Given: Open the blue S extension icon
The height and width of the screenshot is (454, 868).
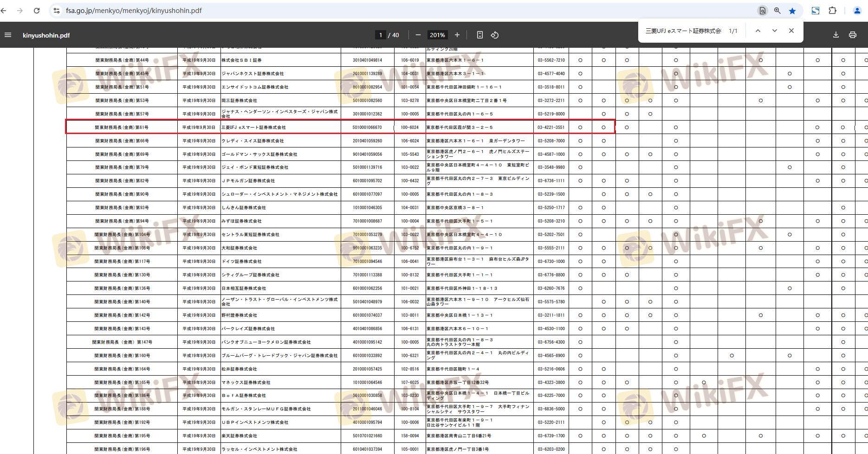Looking at the screenshot, I should (815, 11).
